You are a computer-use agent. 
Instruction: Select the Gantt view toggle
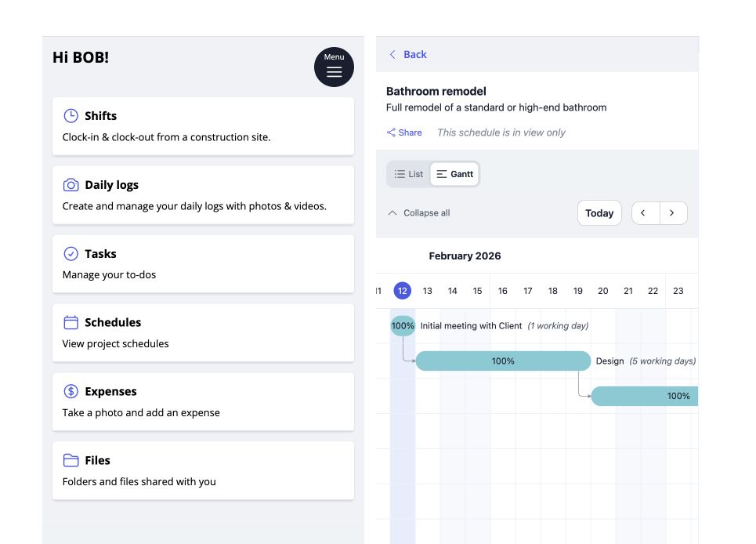click(x=455, y=174)
